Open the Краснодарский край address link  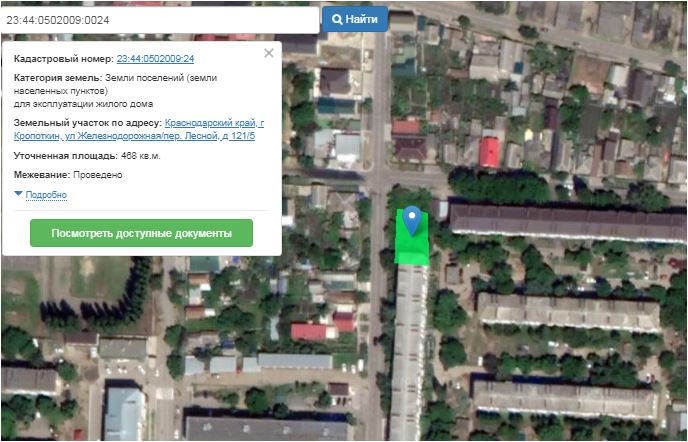click(139, 129)
